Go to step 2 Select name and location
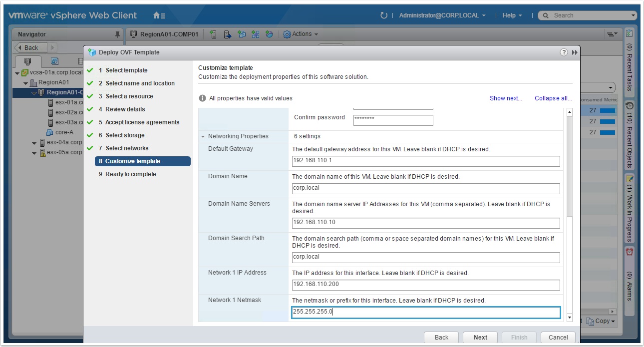The image size is (644, 347). (x=136, y=83)
